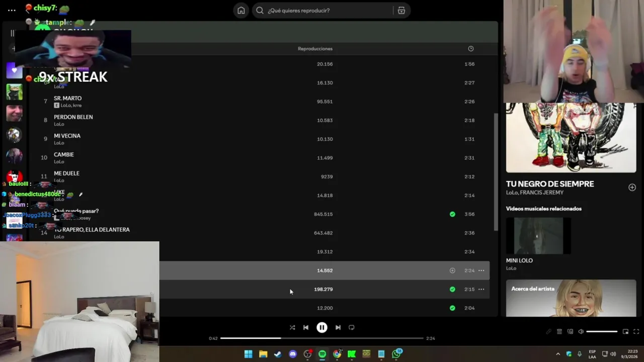Click the search magnifier icon
The image size is (644, 362).
tap(260, 11)
